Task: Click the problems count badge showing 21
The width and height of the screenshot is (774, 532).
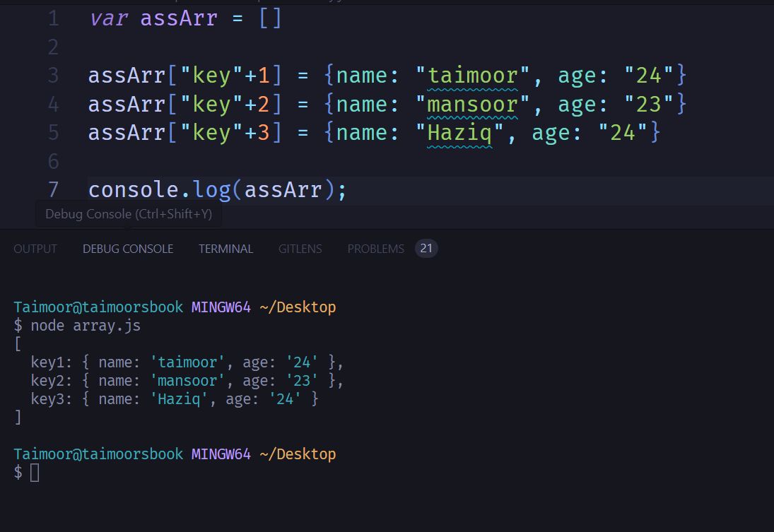Action: [426, 249]
